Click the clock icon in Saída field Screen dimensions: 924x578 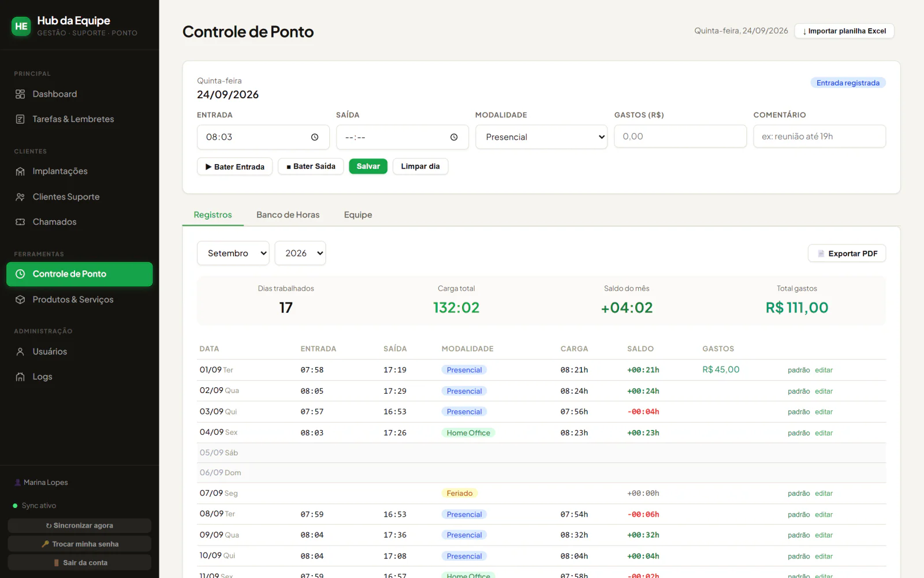pyautogui.click(x=454, y=137)
